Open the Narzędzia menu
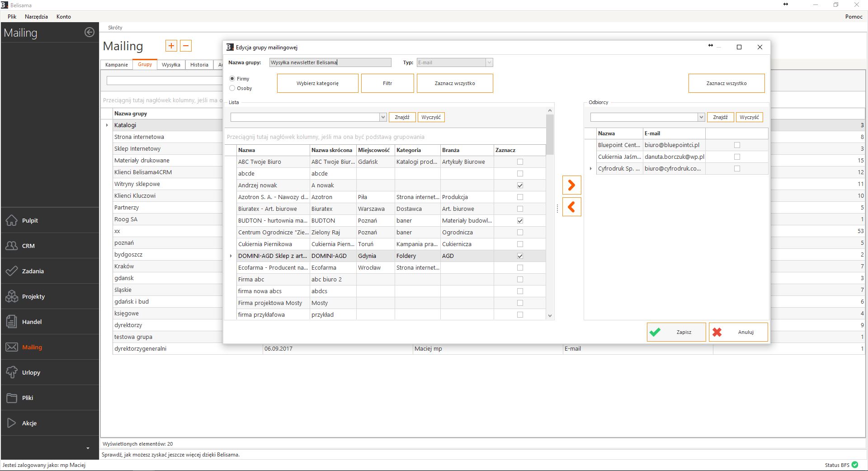The image size is (868, 471). (36, 17)
